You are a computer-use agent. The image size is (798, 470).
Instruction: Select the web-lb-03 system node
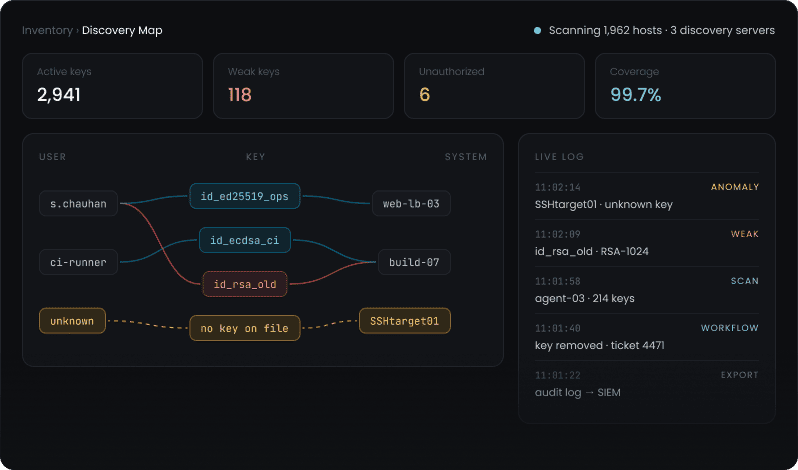coord(411,203)
